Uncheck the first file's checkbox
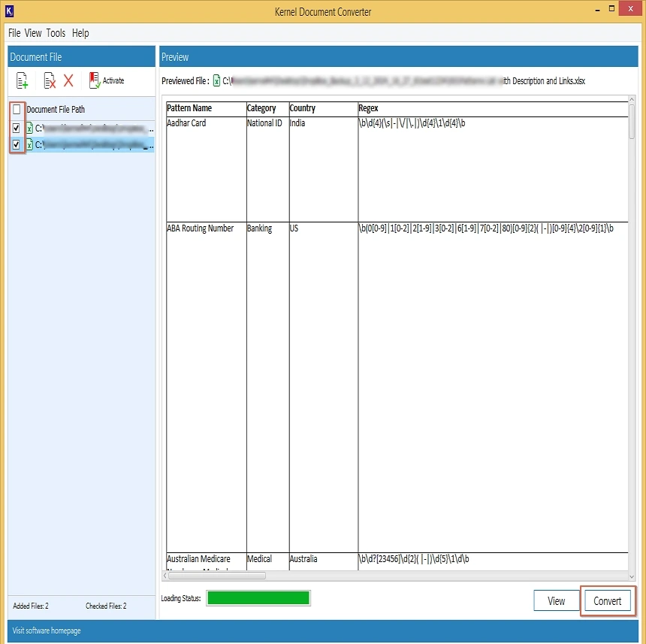646x644 pixels. 16,128
